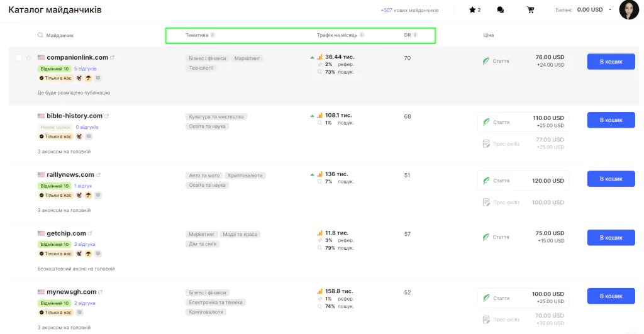Click umbrella icon in raillynews.com row

[88, 195]
